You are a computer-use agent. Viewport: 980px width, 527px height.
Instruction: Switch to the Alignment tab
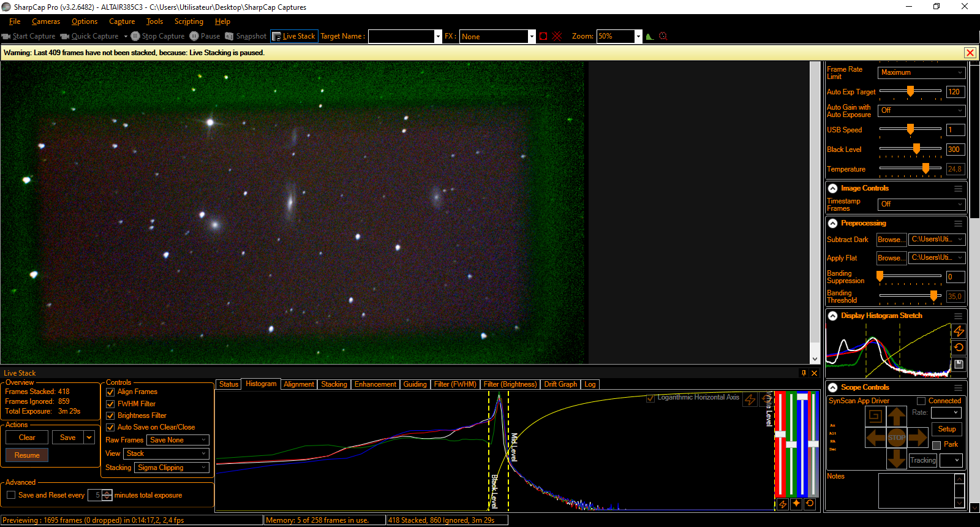tap(299, 384)
